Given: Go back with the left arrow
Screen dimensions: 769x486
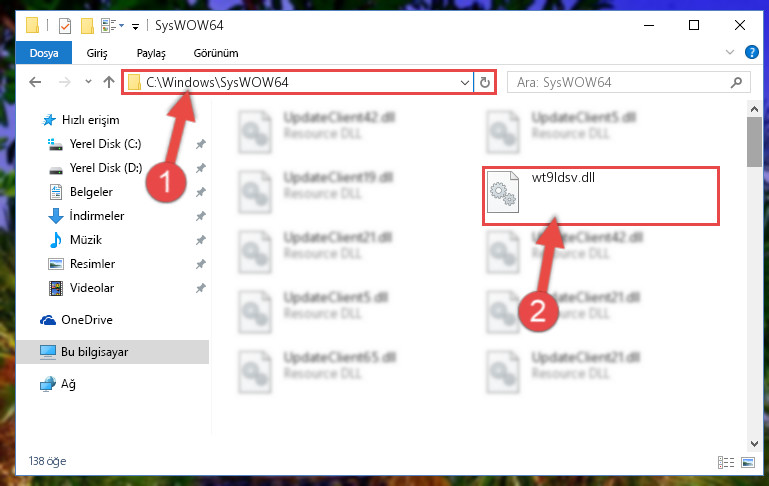Looking at the screenshot, I should tap(35, 82).
